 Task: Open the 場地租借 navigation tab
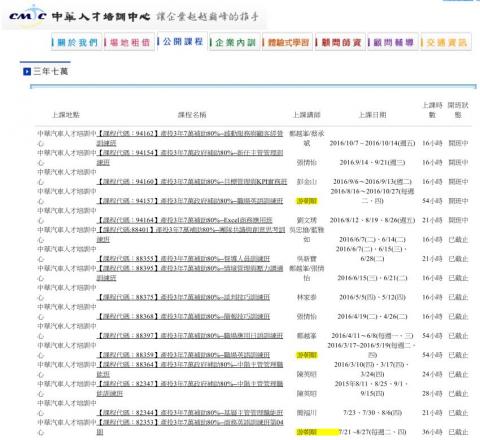tap(129, 42)
